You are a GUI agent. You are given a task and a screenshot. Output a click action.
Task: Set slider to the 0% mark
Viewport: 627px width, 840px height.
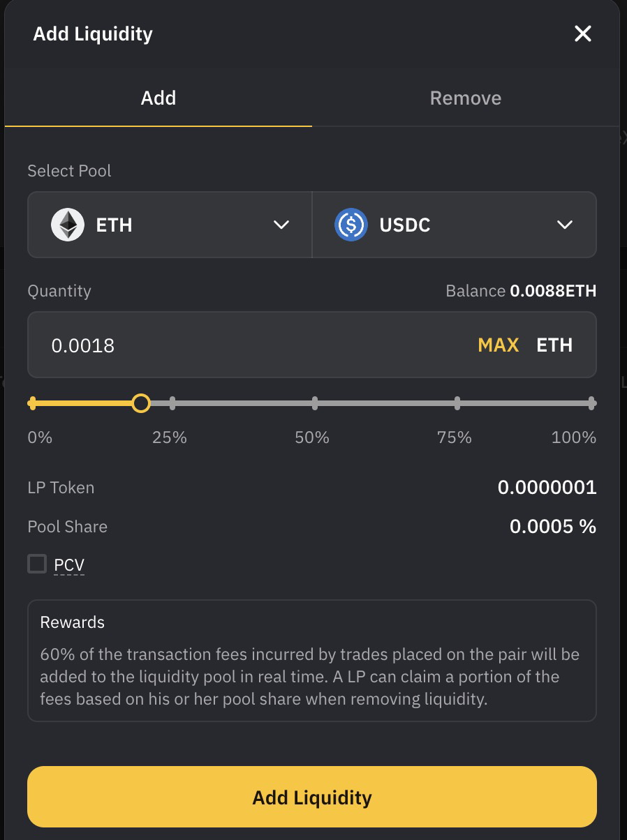(32, 403)
